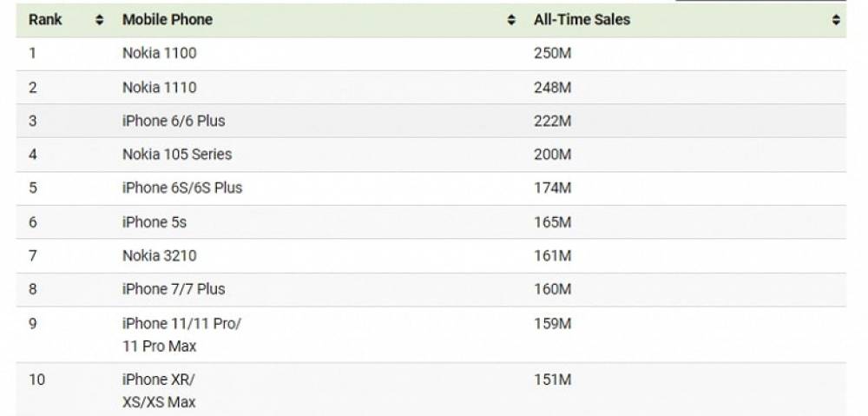The image size is (868, 416).
Task: Select the Nokia 1110 entry
Action: (x=160, y=88)
